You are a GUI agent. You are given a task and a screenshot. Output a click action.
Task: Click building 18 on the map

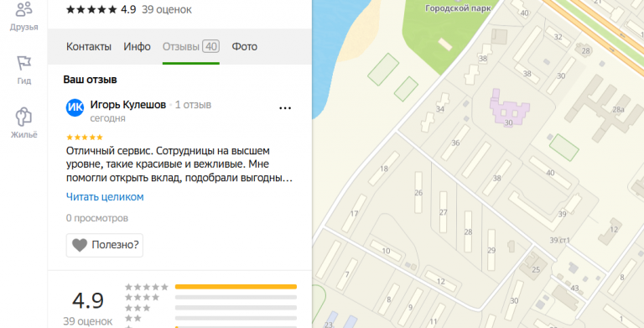pyautogui.click(x=384, y=169)
